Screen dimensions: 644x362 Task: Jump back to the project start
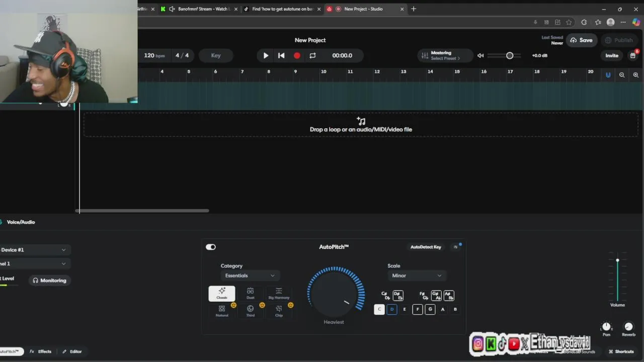click(x=281, y=55)
